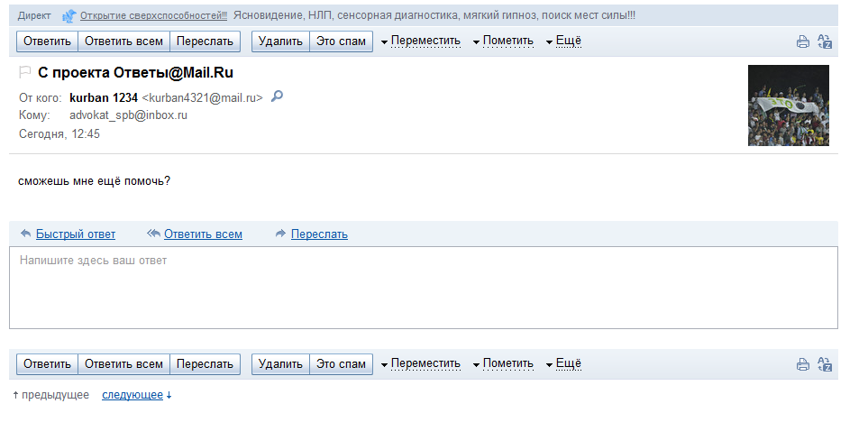Click the bottom translate A-Z icon

(825, 364)
